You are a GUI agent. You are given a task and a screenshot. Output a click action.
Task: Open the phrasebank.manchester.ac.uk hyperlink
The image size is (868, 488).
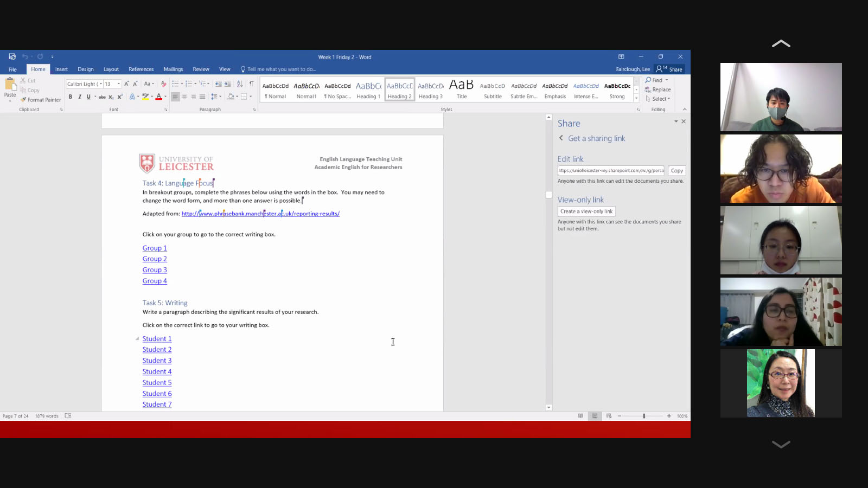[260, 214]
